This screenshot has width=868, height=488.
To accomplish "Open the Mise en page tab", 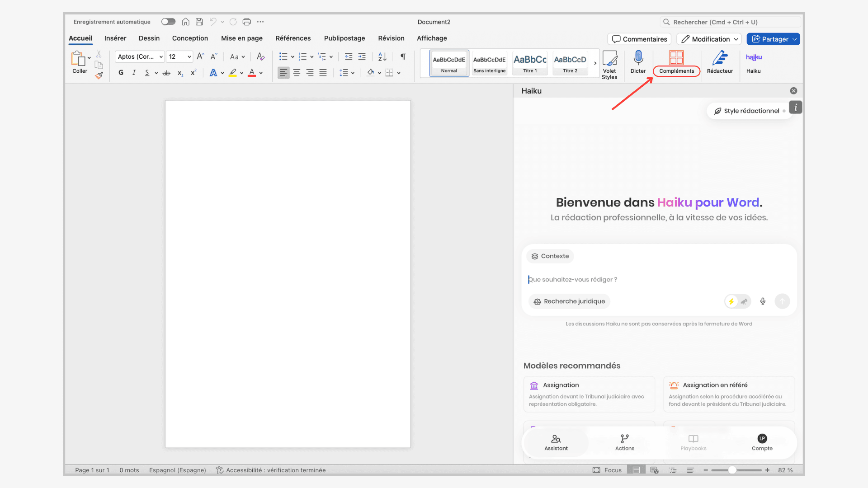I will pos(241,38).
